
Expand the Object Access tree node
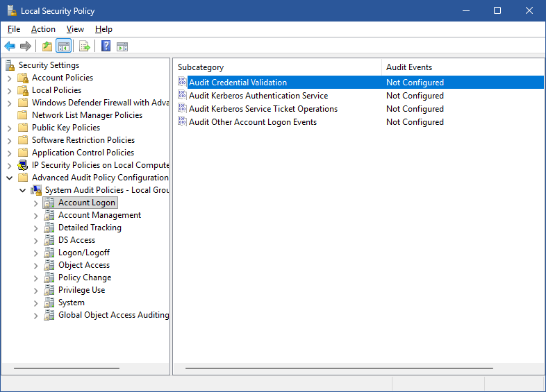coord(36,265)
